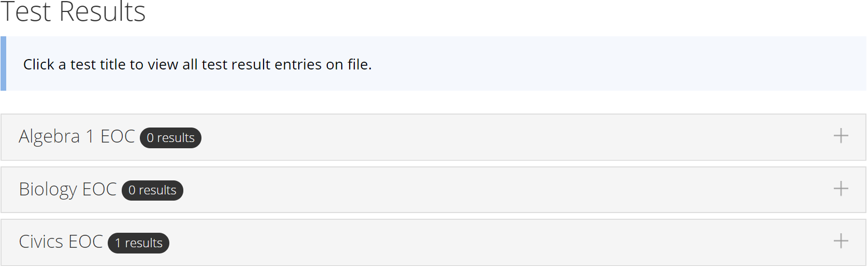This screenshot has width=868, height=268.
Task: Open Civics EOC with its plus icon
Action: (x=841, y=241)
